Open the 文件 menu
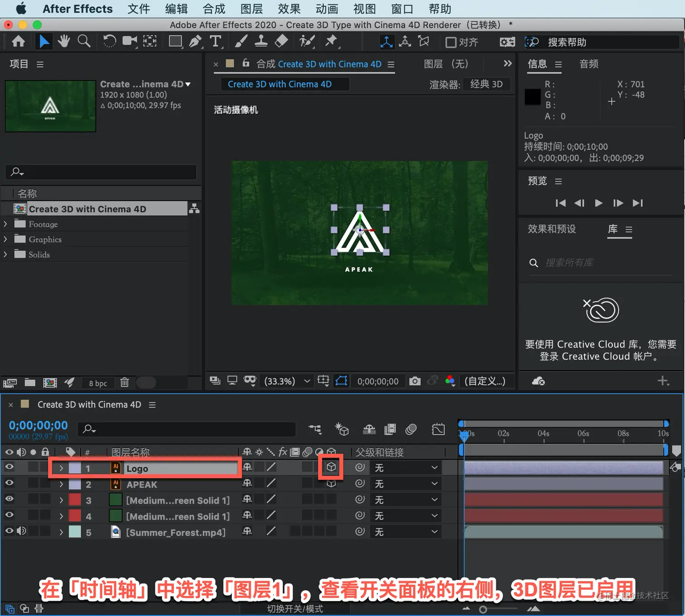This screenshot has height=616, width=685. 139,9
